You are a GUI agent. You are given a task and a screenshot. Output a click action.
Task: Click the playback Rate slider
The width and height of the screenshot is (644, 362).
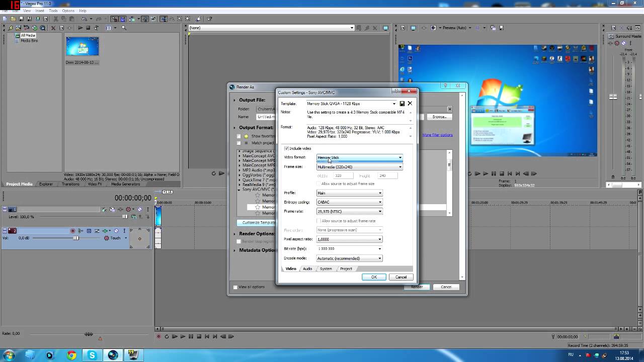pyautogui.click(x=89, y=334)
